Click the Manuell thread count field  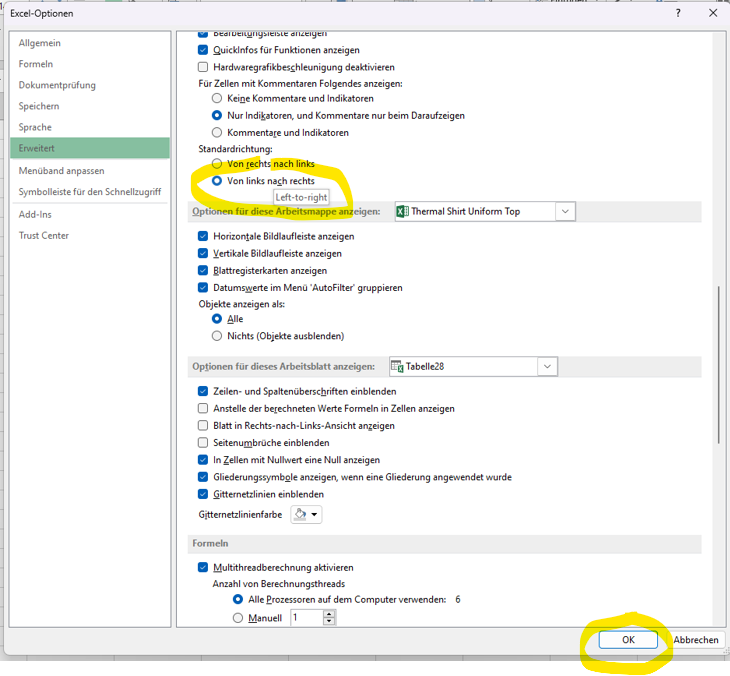[x=307, y=618]
